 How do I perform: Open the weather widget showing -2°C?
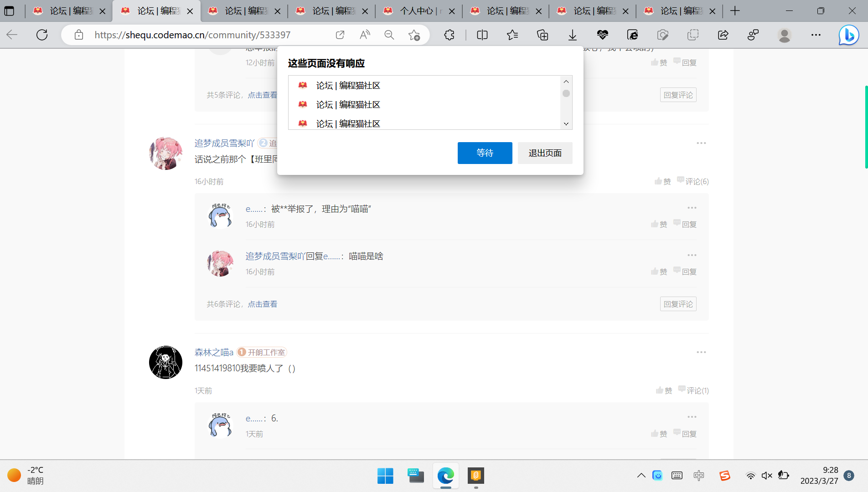(x=26, y=476)
